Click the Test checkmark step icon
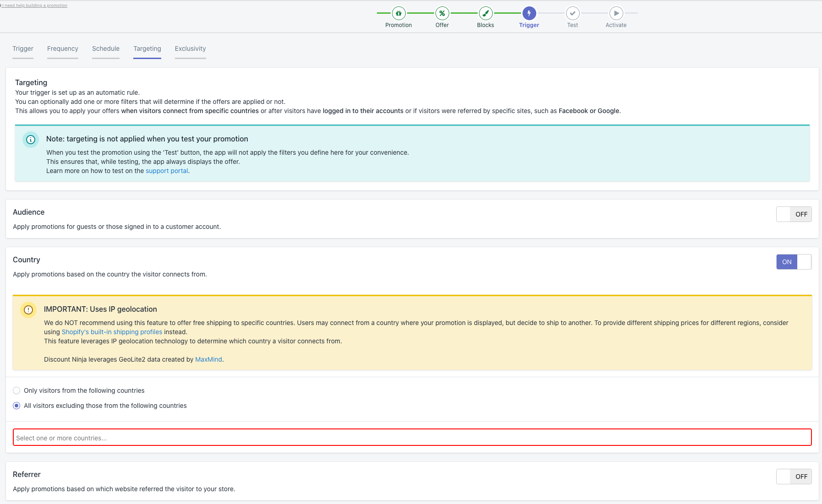The height and width of the screenshot is (504, 822). pos(572,13)
